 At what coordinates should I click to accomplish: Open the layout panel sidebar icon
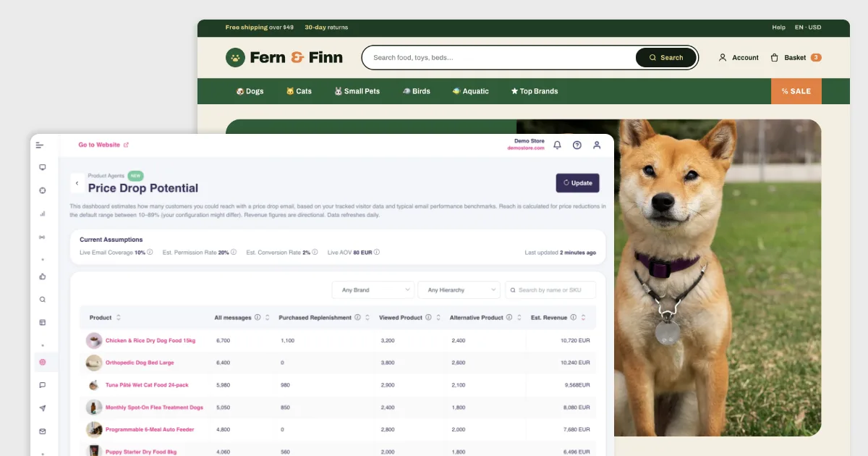(43, 322)
